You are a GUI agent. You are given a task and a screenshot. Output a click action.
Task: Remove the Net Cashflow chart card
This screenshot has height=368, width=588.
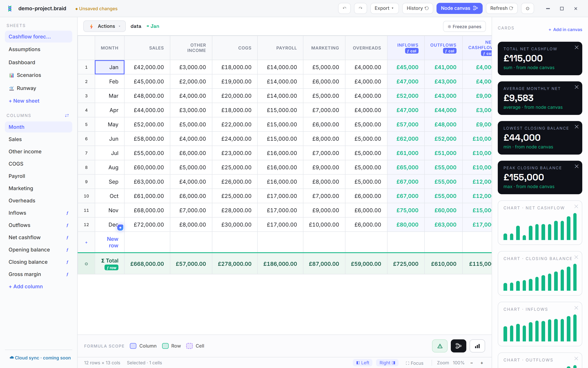[x=576, y=206]
